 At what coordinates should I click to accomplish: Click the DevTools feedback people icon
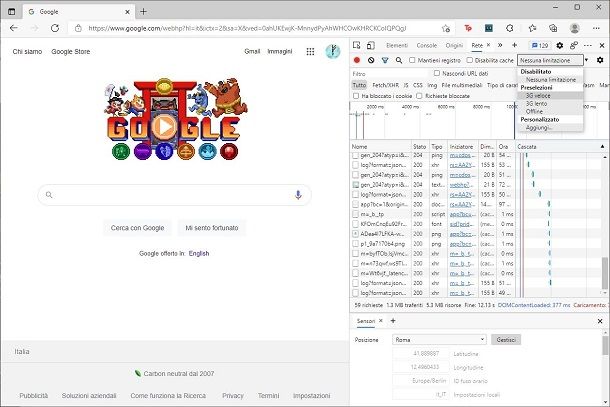[x=573, y=46]
